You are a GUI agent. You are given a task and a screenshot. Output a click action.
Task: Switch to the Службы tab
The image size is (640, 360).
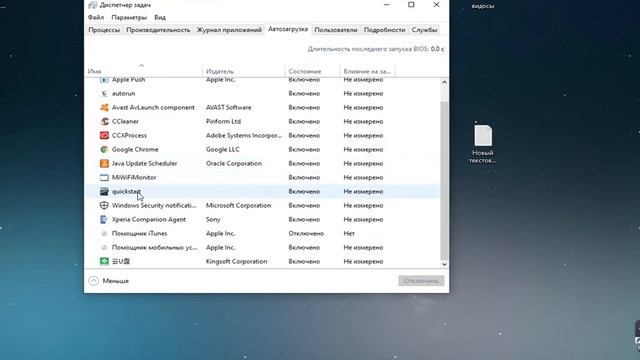tap(424, 30)
